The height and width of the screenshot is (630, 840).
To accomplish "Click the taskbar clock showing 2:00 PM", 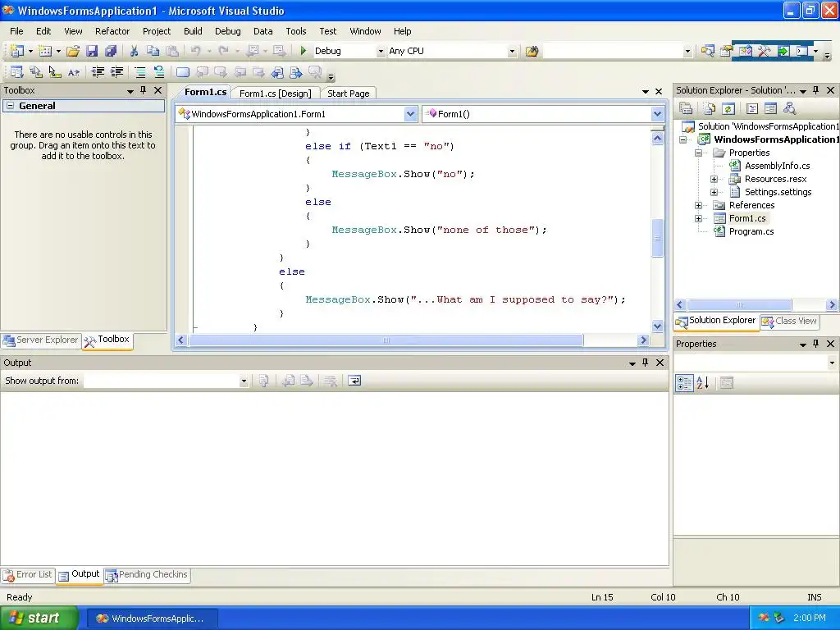I will pyautogui.click(x=809, y=619).
